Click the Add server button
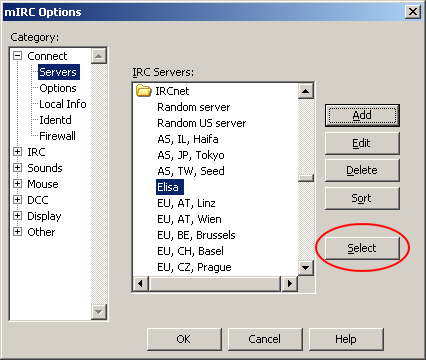Screen dimensions: 426x360 [362, 115]
